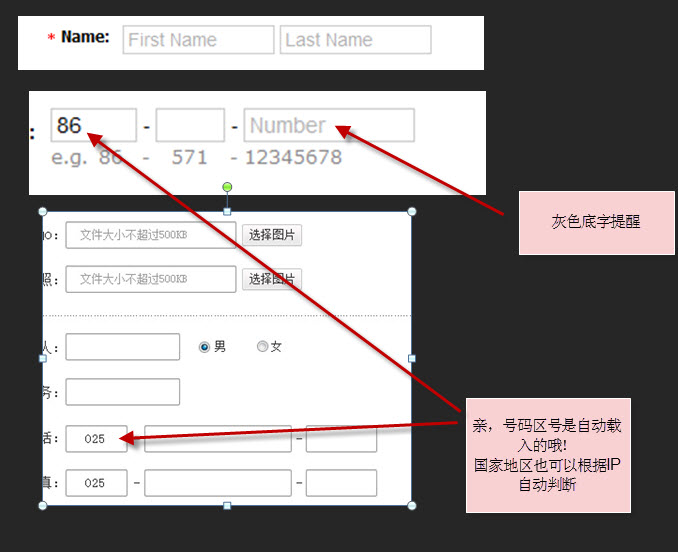The width and height of the screenshot is (678, 552).
Task: Click the second 选择图片 button
Action: pos(272,279)
